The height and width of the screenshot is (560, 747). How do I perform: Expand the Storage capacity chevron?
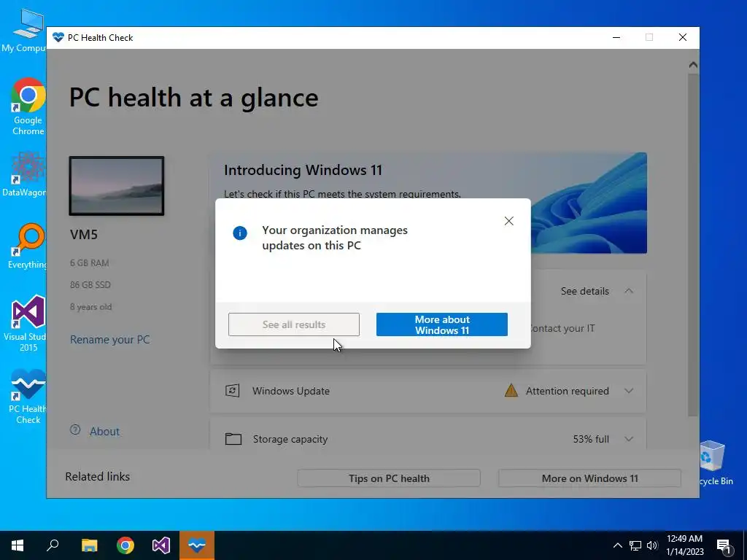click(x=629, y=439)
